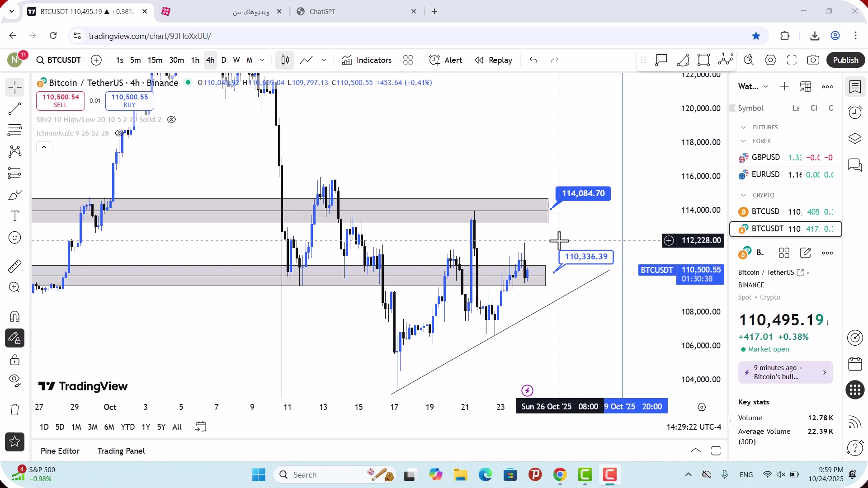Click the 110,500.54 SELL button

(61, 101)
